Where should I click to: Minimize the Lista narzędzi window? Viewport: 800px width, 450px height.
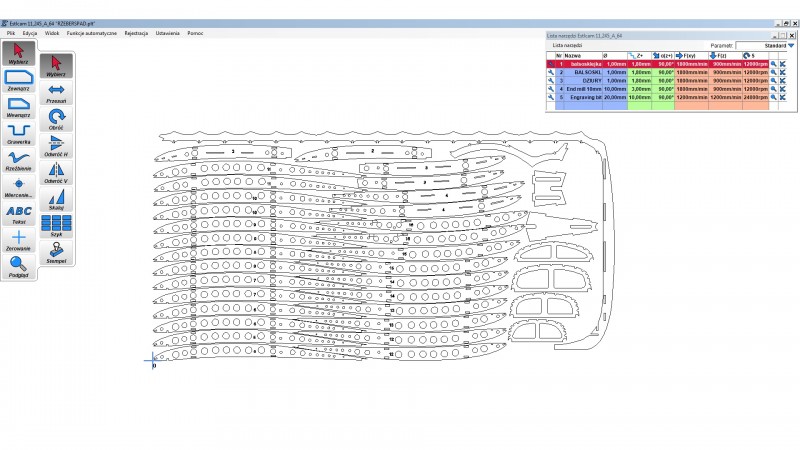click(x=775, y=36)
